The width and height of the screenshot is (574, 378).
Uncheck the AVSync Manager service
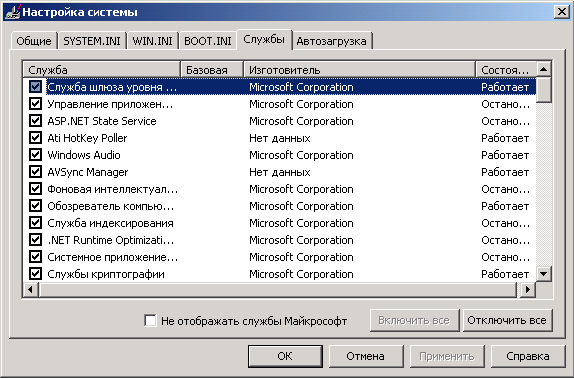[x=36, y=172]
